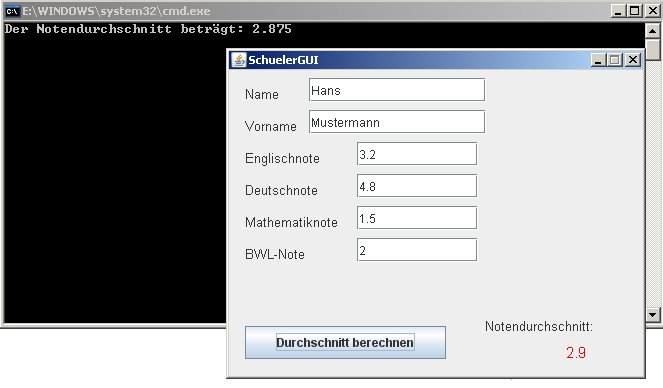Maximize the cmd.exe window
The width and height of the screenshot is (663, 388).
point(635,11)
